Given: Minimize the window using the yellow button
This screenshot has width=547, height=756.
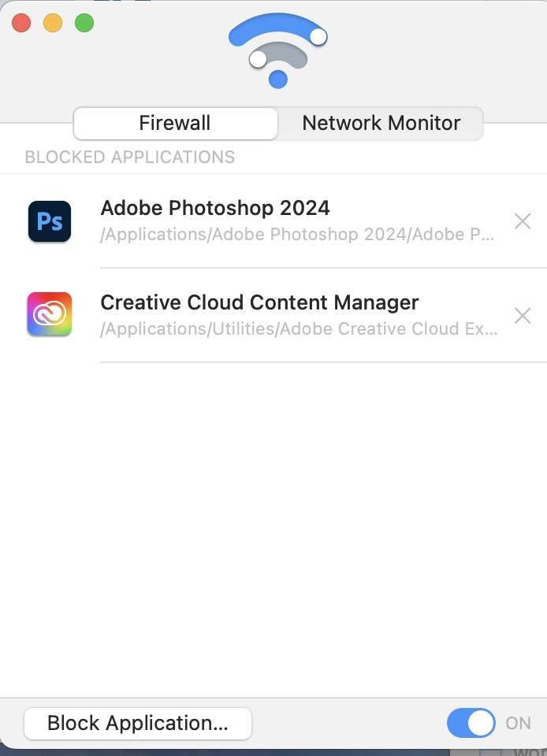Looking at the screenshot, I should 53,23.
